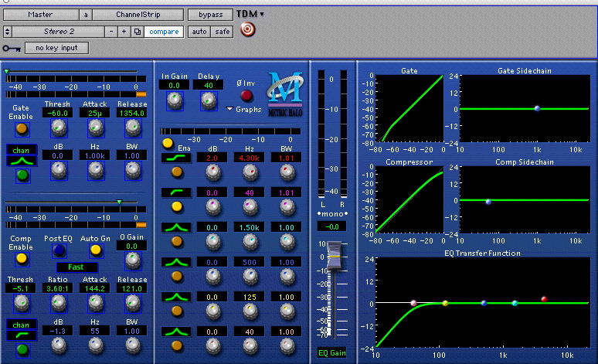Open the ChannelStrip plugin selector

[138, 15]
